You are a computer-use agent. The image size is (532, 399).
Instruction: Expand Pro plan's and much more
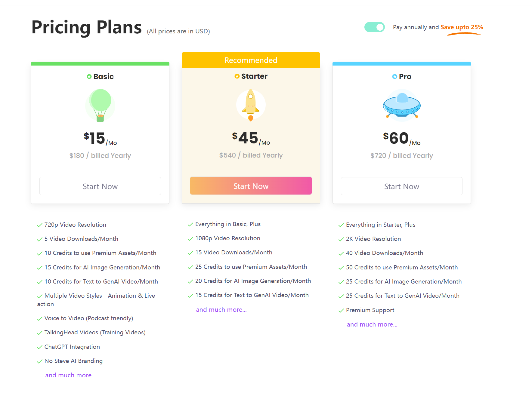tap(372, 324)
